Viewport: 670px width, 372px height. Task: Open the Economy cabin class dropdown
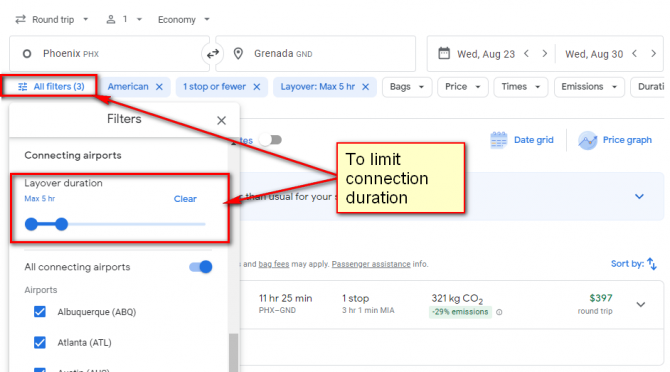(184, 20)
